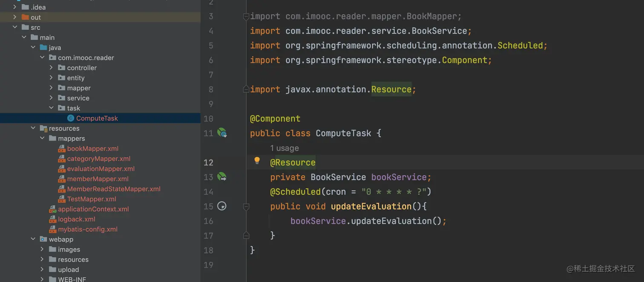Click the entity package icon
The width and height of the screenshot is (644, 282).
point(62,78)
